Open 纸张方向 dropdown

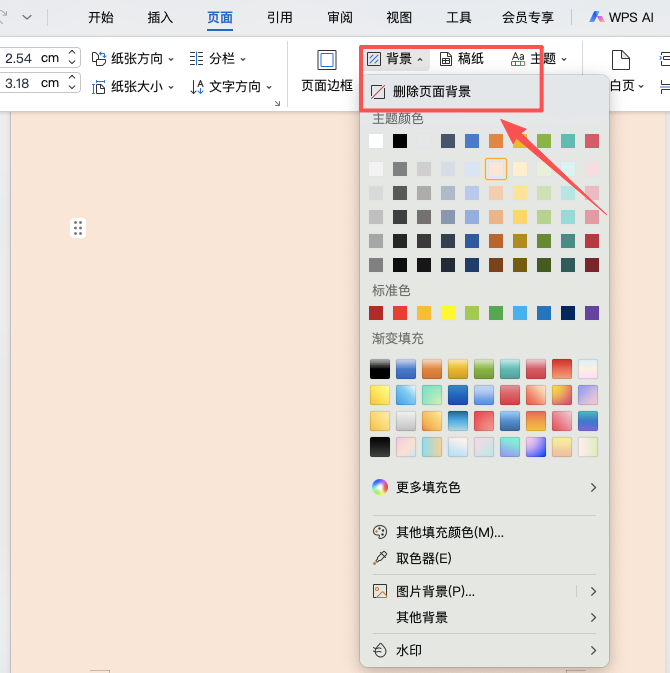click(133, 58)
